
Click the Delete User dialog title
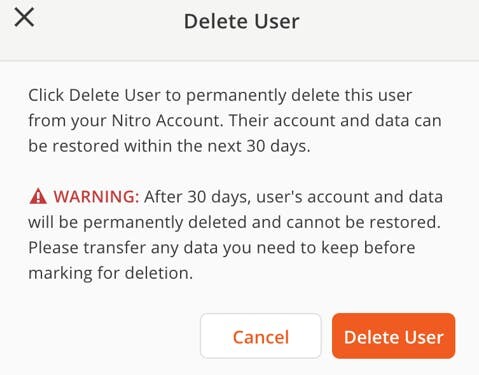pyautogui.click(x=242, y=21)
